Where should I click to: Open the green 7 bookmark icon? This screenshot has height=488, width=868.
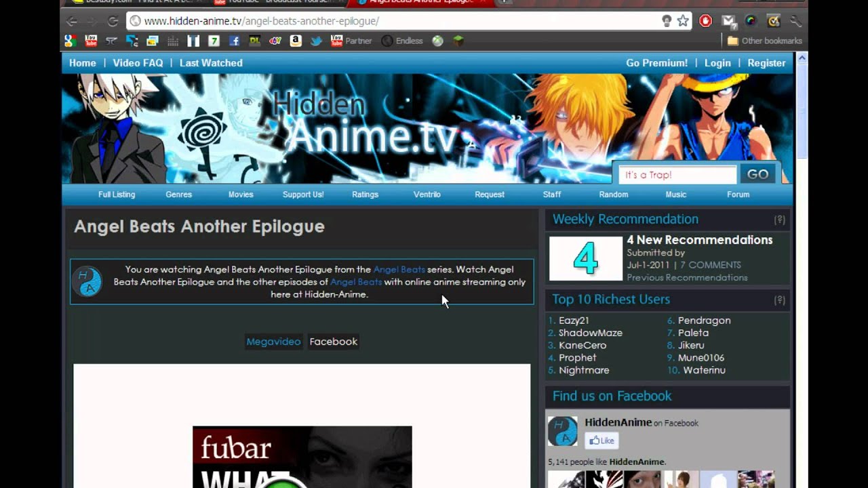tap(214, 41)
